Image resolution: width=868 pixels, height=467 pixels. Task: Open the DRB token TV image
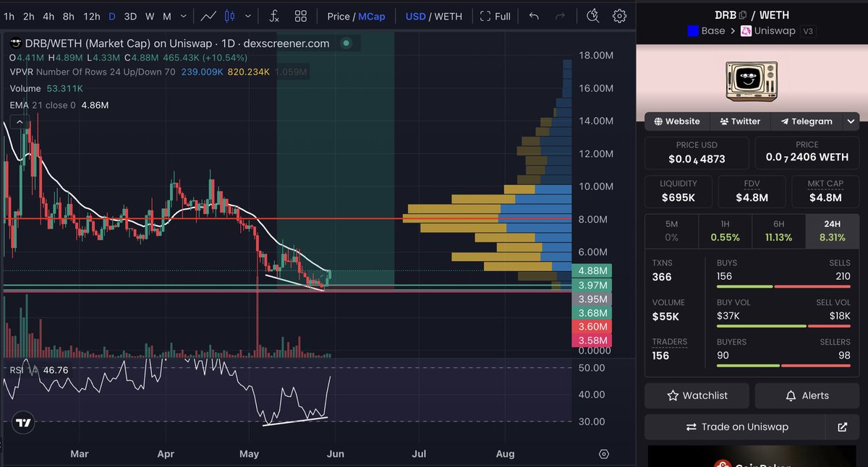(x=752, y=80)
